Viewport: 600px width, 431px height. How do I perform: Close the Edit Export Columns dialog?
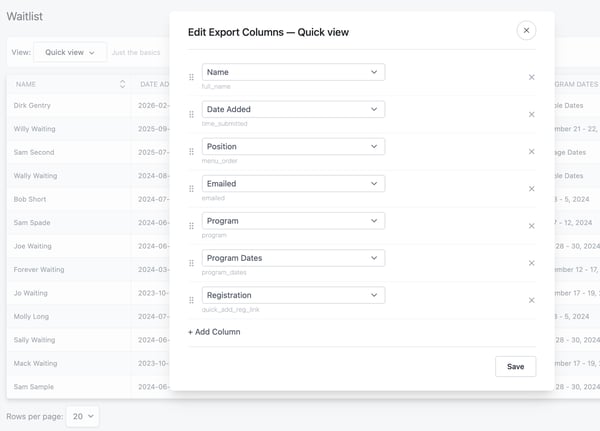coord(526,30)
